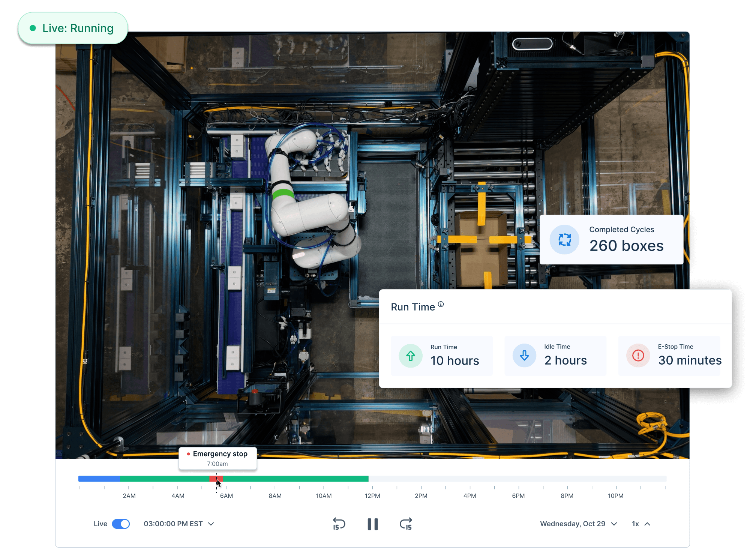Image resolution: width=750 pixels, height=560 pixels.
Task: Click the 12PM timeline label
Action: (x=372, y=496)
